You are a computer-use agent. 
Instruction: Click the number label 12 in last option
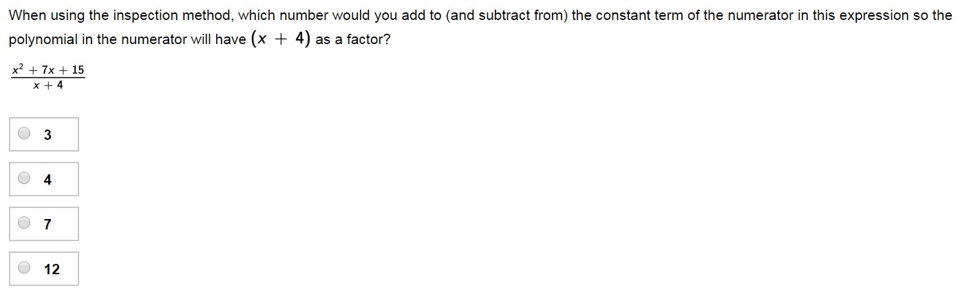(x=52, y=269)
